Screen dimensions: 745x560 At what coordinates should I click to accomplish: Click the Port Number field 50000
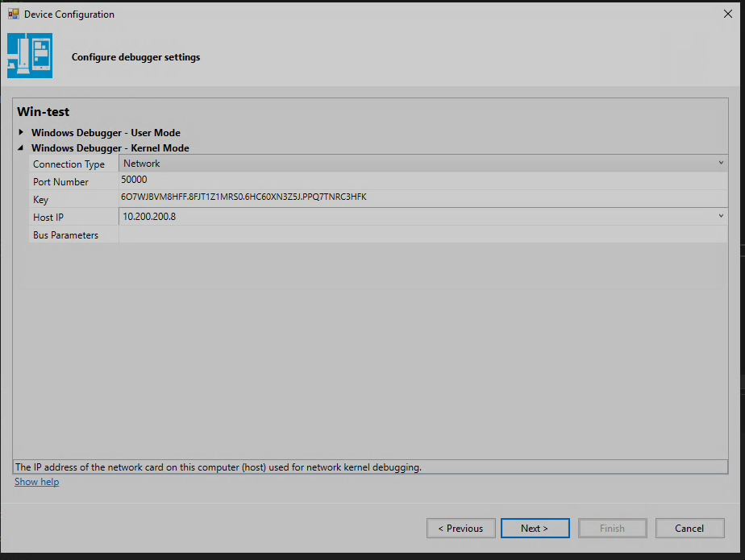pos(422,180)
